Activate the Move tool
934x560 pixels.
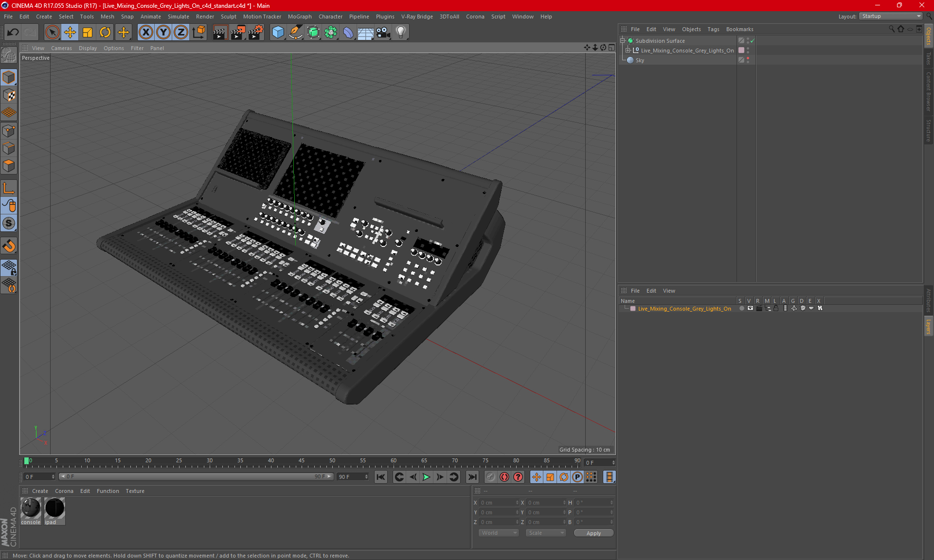point(70,32)
